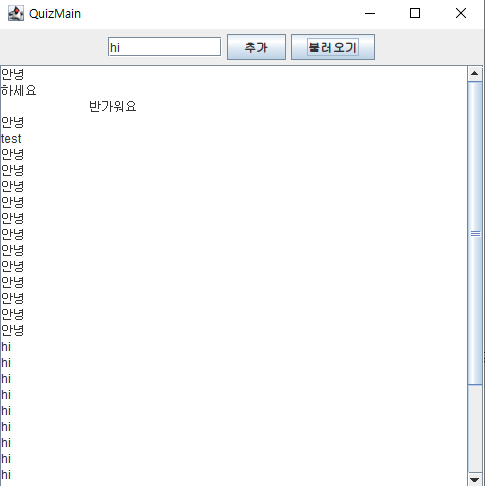485x486 pixels.
Task: Click the 추가 button
Action: 256,47
